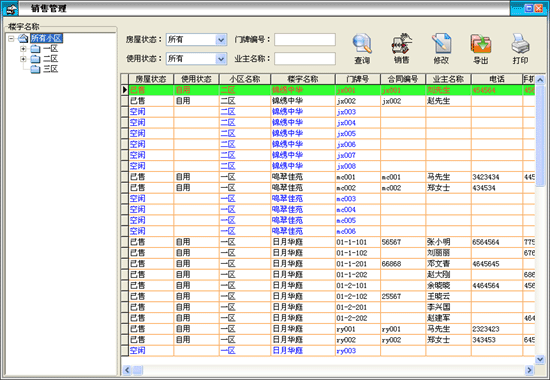Click the application icon in title bar
Viewport: 550px width, 380px height.
(11, 8)
